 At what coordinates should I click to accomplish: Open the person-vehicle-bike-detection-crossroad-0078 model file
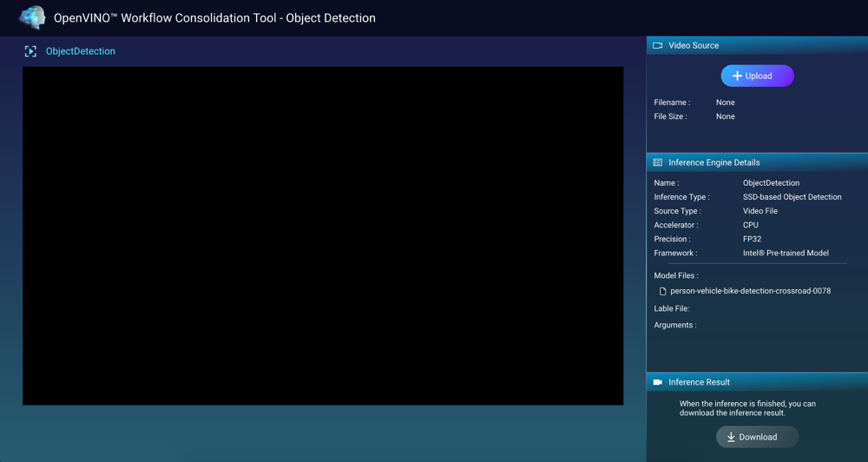point(750,291)
